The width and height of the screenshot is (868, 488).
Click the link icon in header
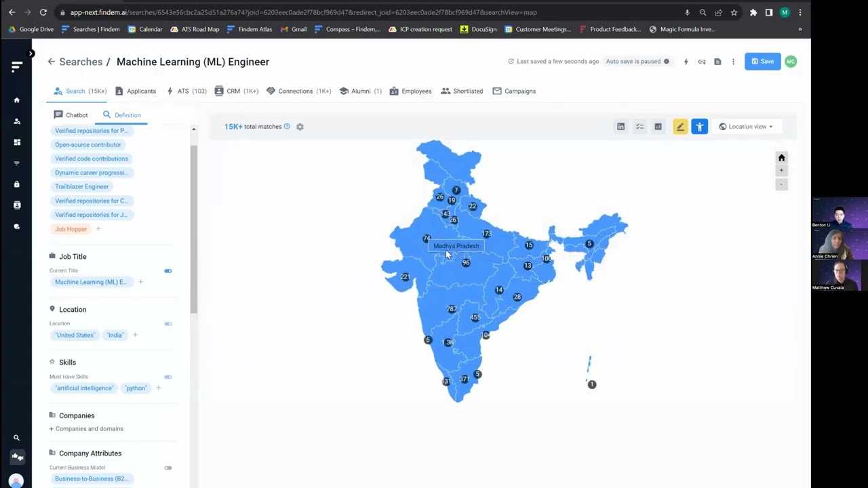coord(702,62)
